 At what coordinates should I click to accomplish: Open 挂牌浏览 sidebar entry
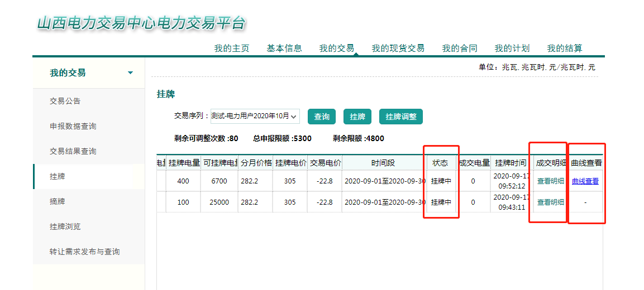tap(65, 226)
